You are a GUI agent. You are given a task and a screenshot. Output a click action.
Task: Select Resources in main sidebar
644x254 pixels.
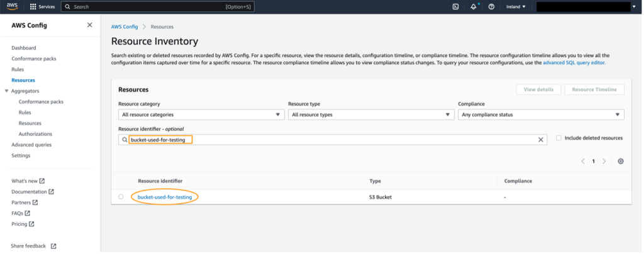click(x=23, y=80)
